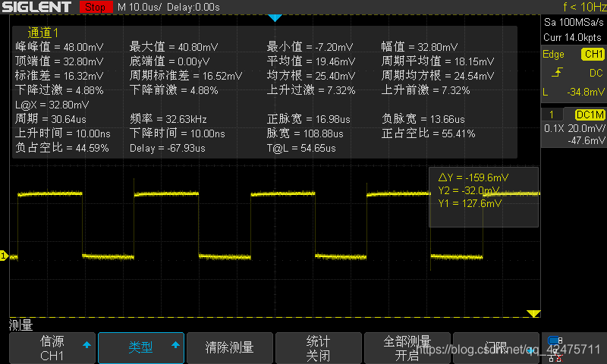Click the trigger level L -34.8mV

tap(574, 92)
